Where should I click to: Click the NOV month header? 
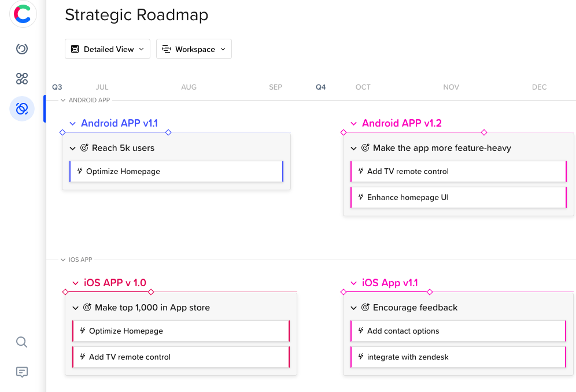click(451, 87)
